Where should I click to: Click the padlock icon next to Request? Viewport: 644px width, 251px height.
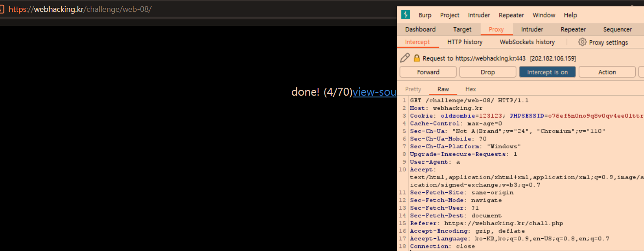click(417, 58)
